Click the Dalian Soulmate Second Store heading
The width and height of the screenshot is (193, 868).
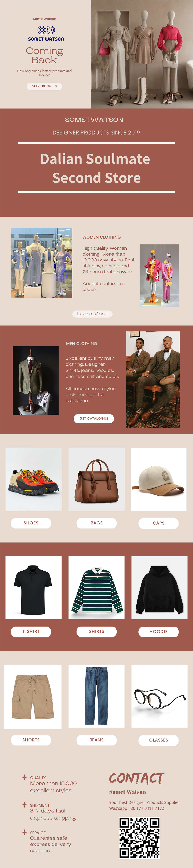96,168
